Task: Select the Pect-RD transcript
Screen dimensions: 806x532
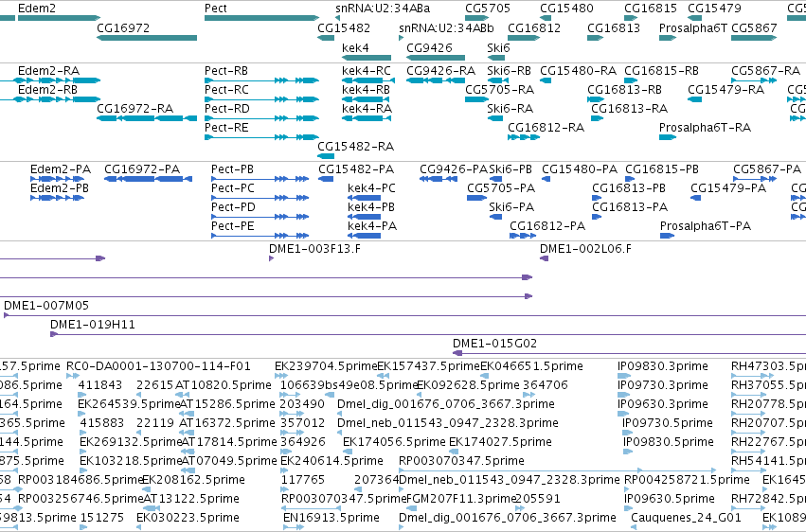Action: tap(262, 118)
